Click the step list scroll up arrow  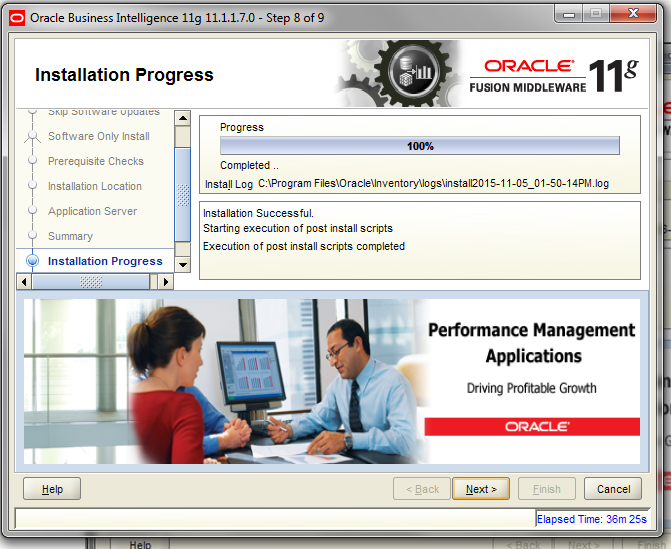pyautogui.click(x=183, y=118)
